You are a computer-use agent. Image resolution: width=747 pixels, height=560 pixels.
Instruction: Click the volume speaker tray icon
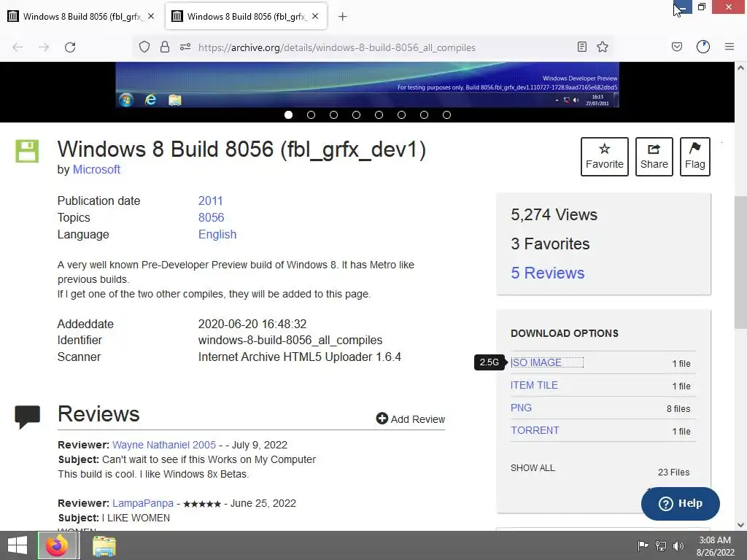tap(678, 545)
